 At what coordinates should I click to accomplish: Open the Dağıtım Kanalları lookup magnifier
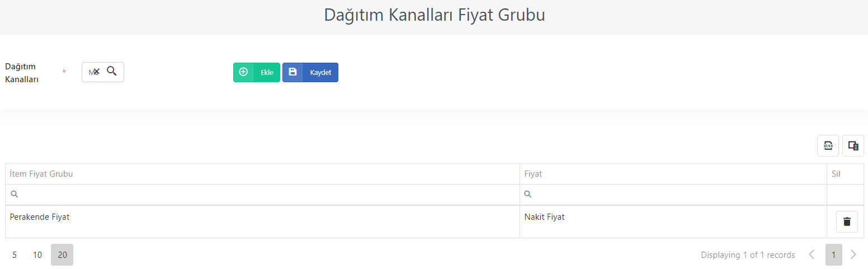[x=112, y=71]
